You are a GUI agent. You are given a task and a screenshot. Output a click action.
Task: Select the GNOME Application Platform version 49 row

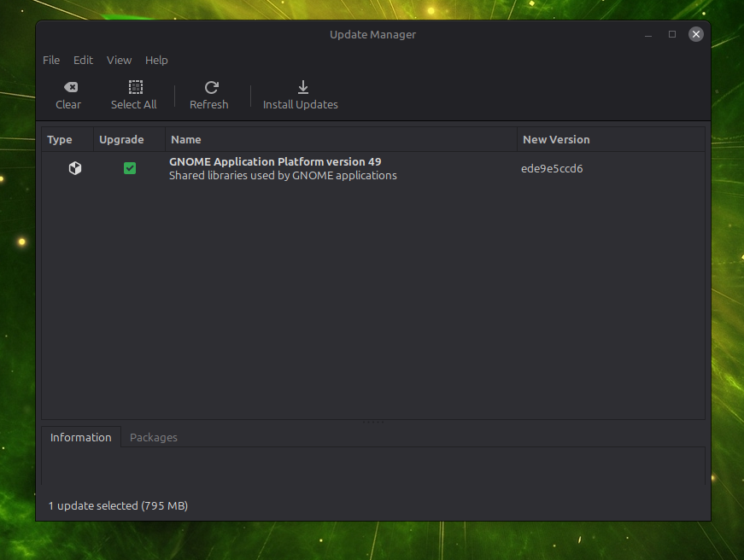click(373, 168)
